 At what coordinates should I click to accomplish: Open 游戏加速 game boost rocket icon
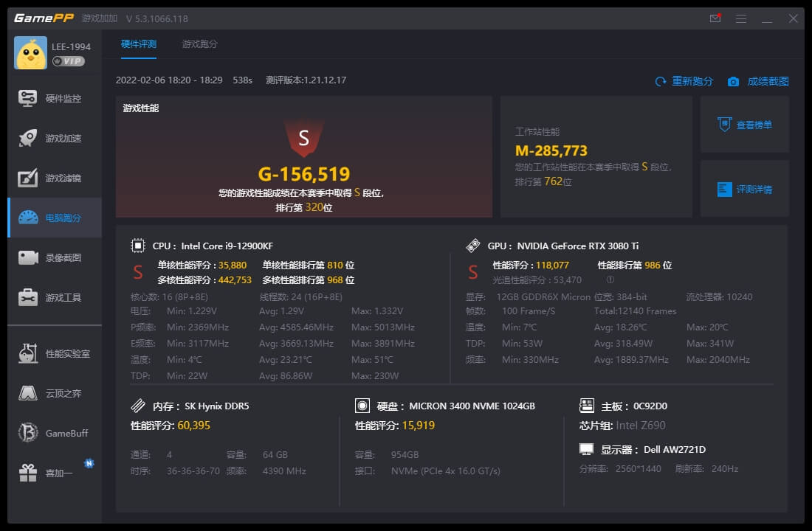click(27, 138)
